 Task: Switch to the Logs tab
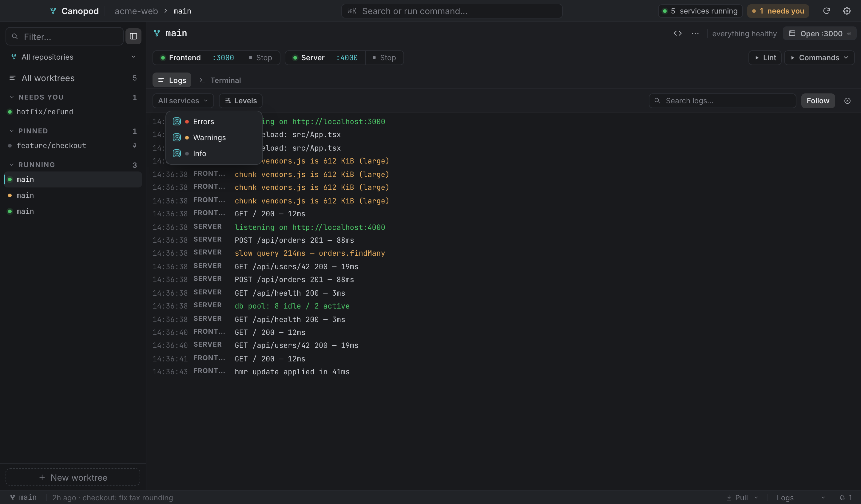coord(172,80)
